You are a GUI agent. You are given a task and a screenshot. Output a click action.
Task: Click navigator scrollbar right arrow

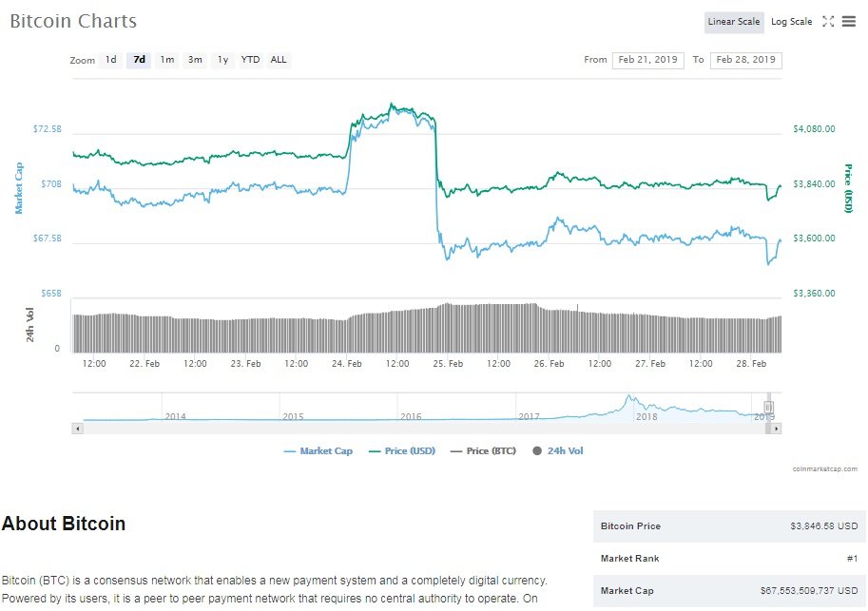tap(776, 429)
